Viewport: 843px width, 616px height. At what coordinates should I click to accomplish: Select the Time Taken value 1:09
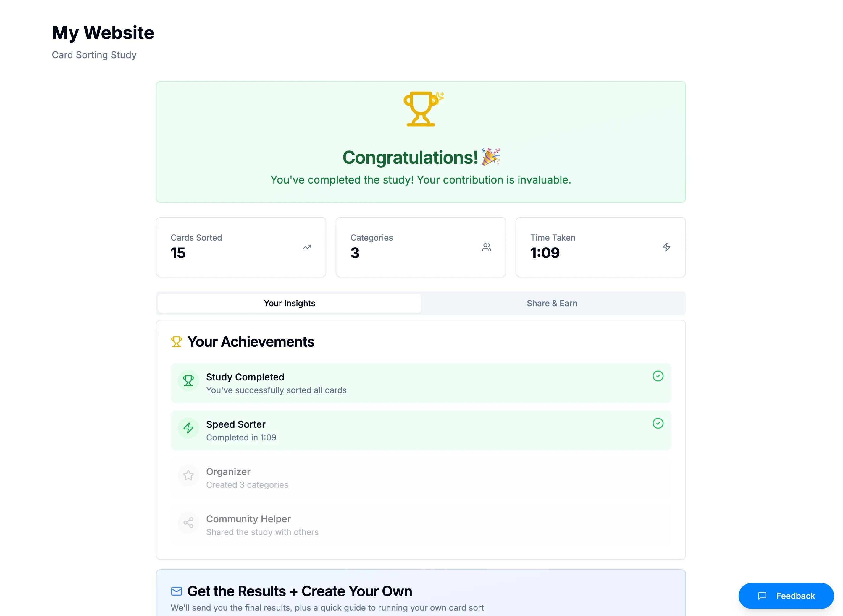[x=545, y=253]
